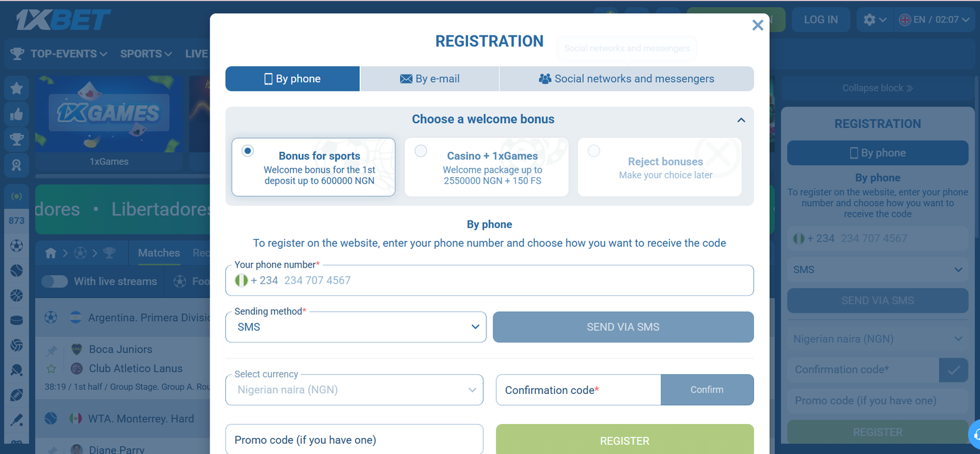This screenshot has width=980, height=454.
Task: Open the 1xGames banner thumbnail
Action: click(x=109, y=123)
